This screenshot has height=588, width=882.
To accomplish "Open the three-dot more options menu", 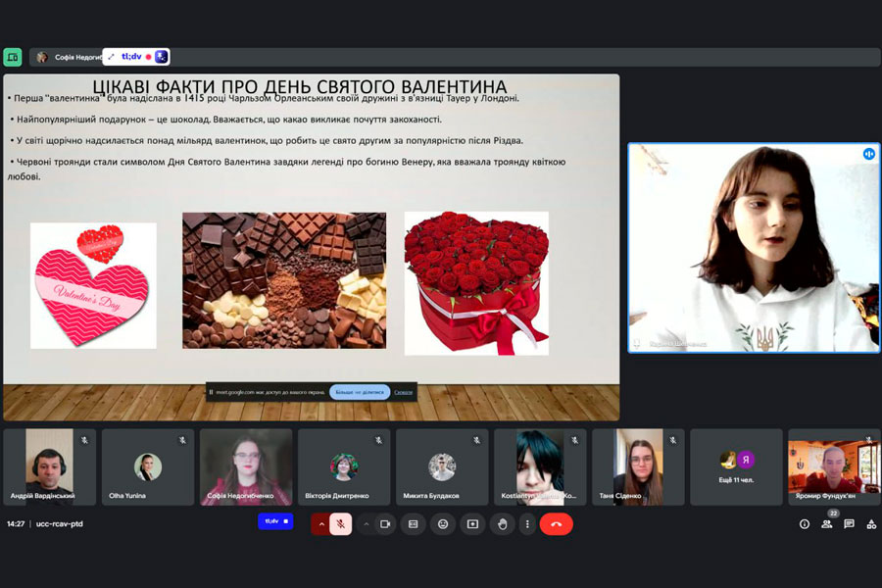I will pyautogui.click(x=527, y=524).
